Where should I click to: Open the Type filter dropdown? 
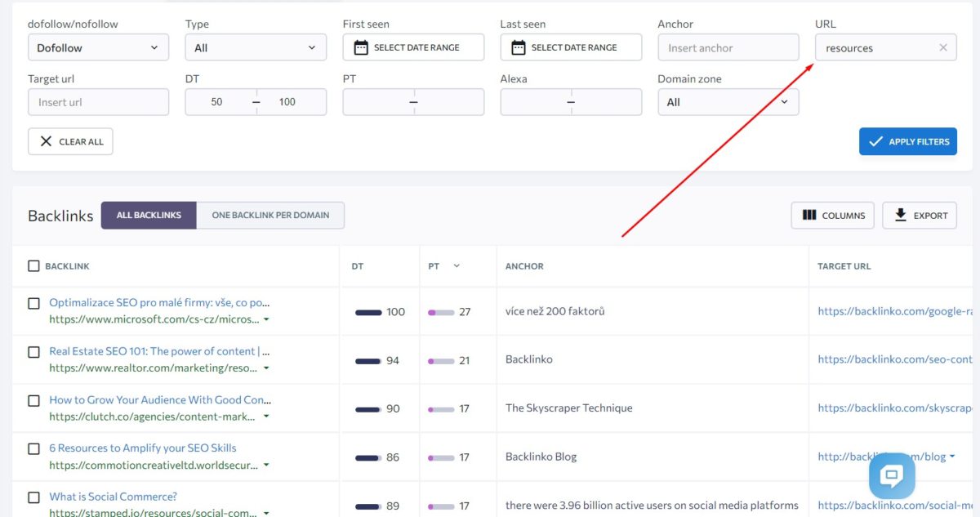point(256,47)
